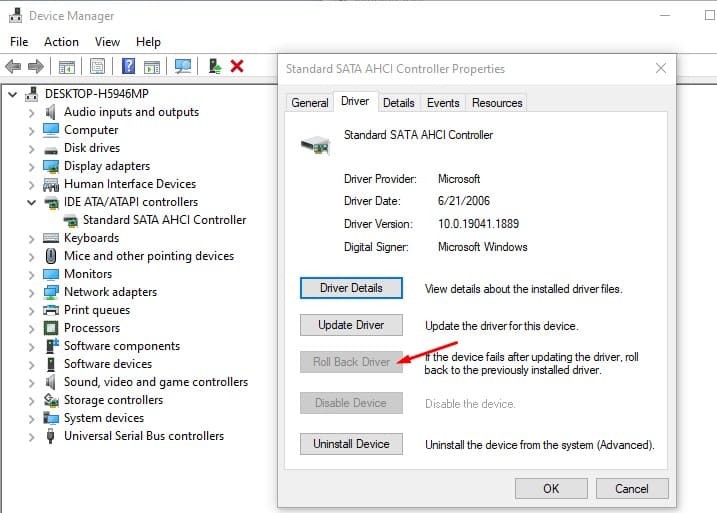Expand the Display adapters chevron
The height and width of the screenshot is (513, 717).
[x=31, y=167]
